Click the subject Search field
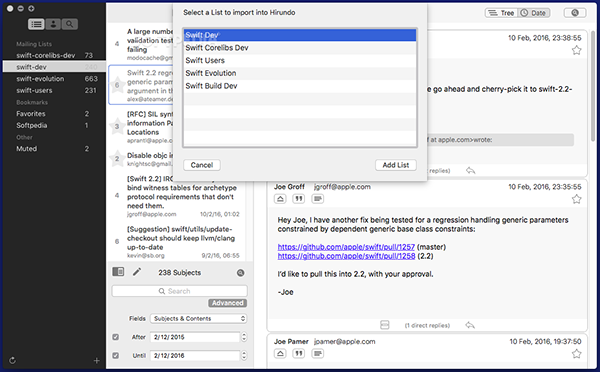This screenshot has height=372, width=600. tap(179, 291)
